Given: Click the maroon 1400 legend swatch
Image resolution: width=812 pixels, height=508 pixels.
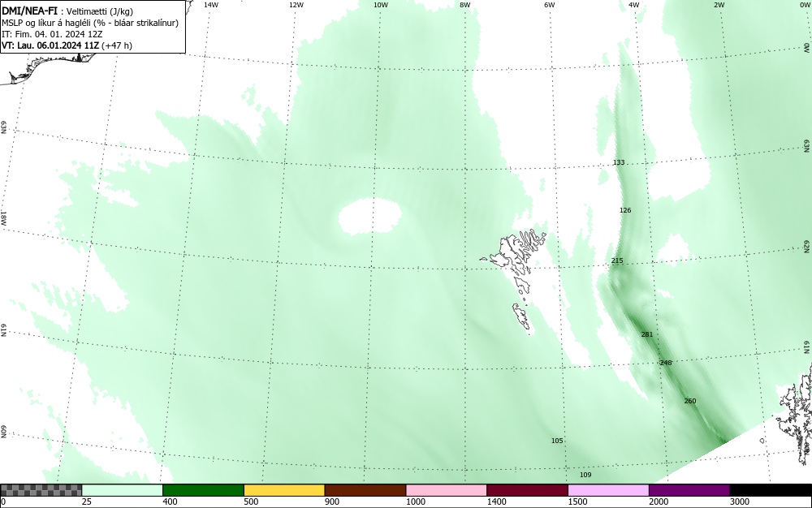Looking at the screenshot, I should pyautogui.click(x=527, y=490).
